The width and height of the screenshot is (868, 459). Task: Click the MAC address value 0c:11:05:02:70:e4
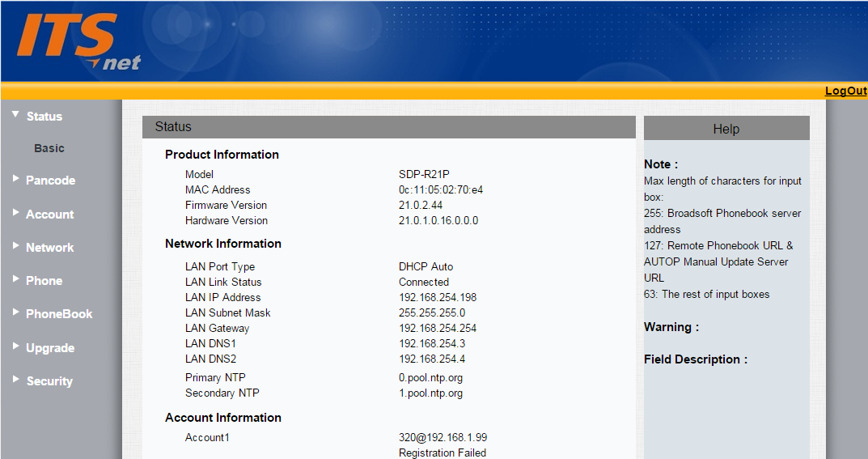tap(441, 190)
